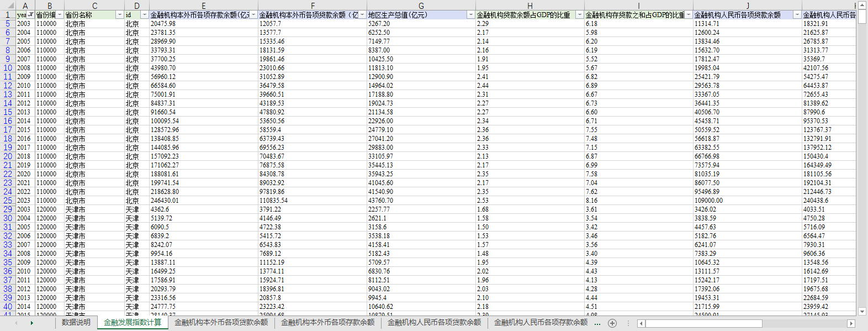Click cell with value 21715.99
The height and width of the screenshot is (331, 868).
pyautogui.click(x=747, y=307)
